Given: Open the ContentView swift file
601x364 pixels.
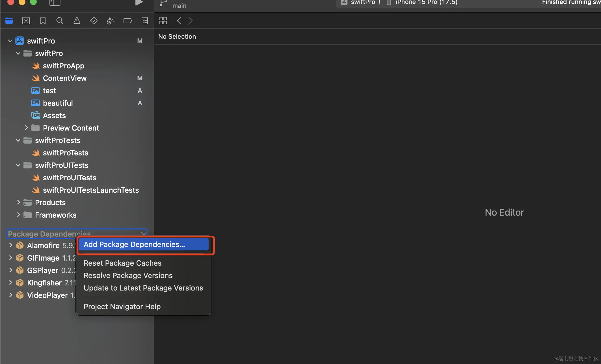Looking at the screenshot, I should [x=64, y=78].
